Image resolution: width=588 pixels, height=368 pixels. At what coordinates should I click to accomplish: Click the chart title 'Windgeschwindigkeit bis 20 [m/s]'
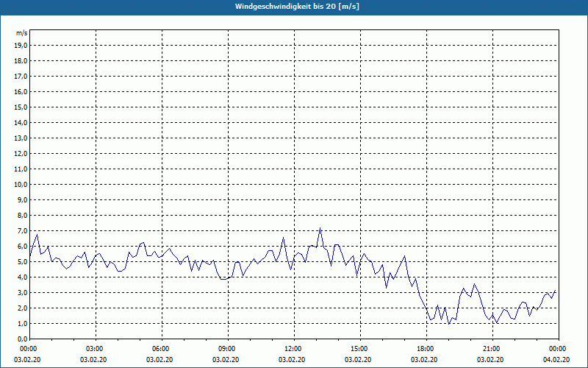[x=297, y=7]
